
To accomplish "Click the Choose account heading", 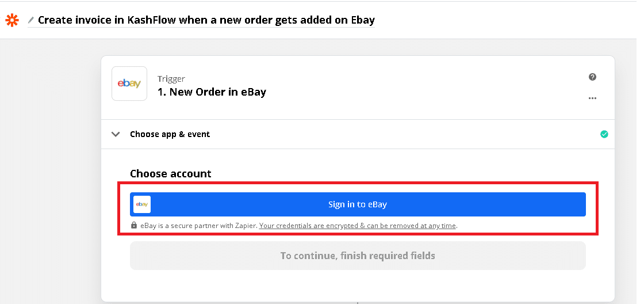I will [x=170, y=173].
